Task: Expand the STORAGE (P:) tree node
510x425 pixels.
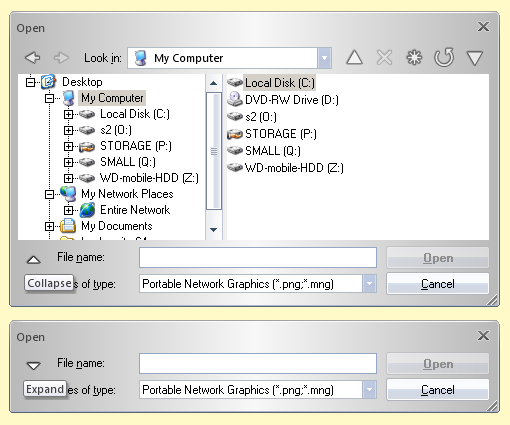Action: pos(68,146)
